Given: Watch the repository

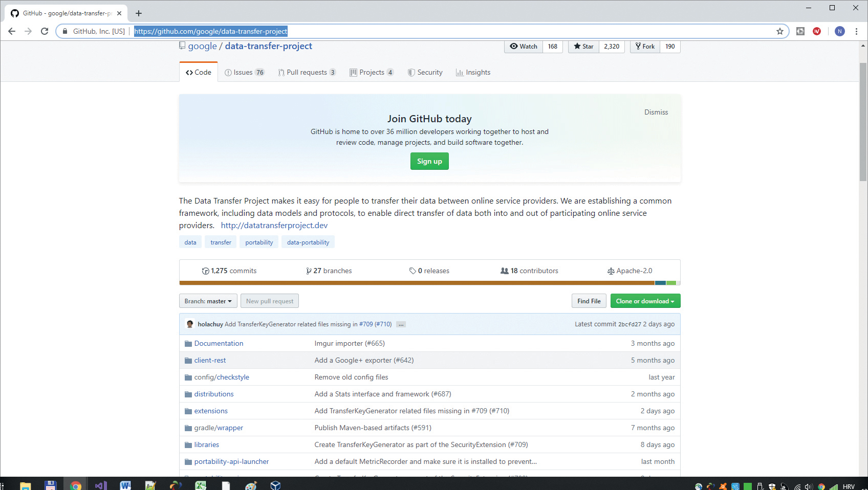Looking at the screenshot, I should click(x=524, y=47).
